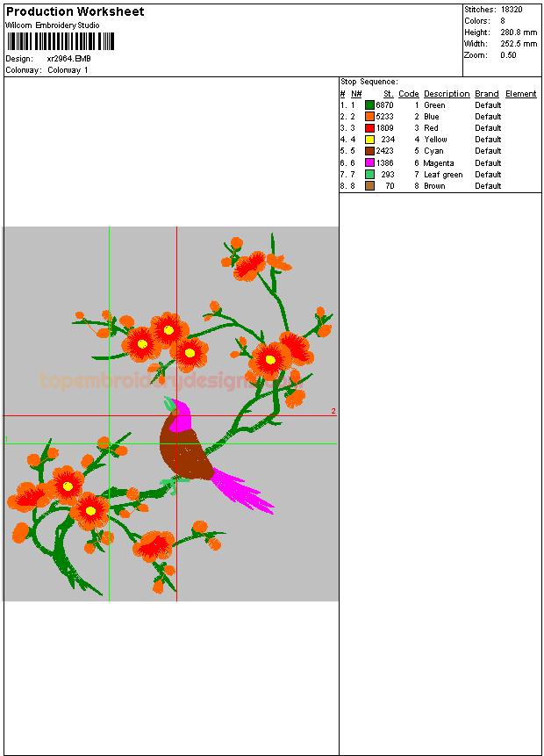Click the red thread color swatch
The image size is (544, 756).
370,128
